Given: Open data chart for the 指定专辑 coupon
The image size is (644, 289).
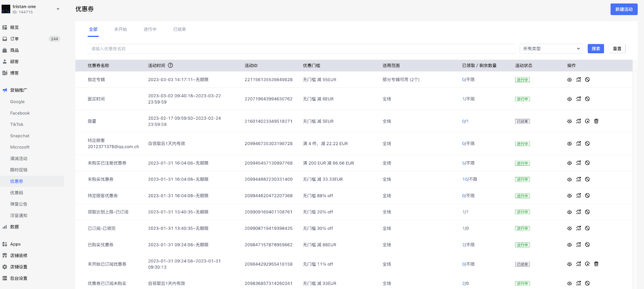Looking at the screenshot, I should [x=578, y=80].
